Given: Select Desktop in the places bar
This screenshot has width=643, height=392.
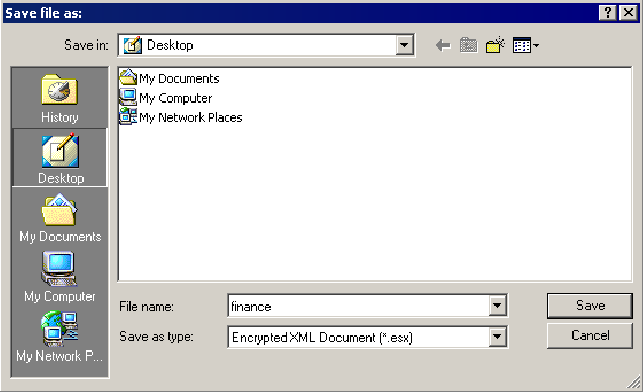Looking at the screenshot, I should [x=60, y=158].
